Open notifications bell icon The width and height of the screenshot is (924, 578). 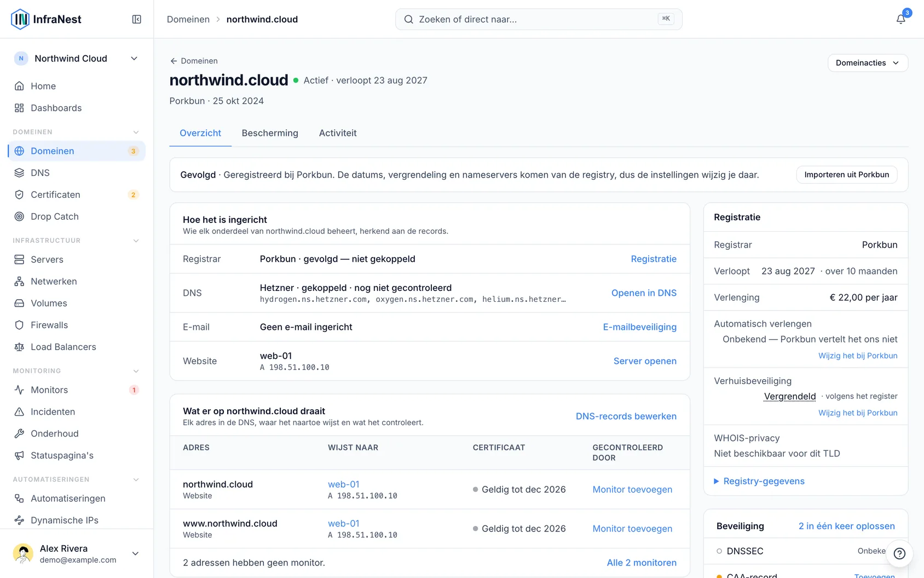(x=900, y=19)
